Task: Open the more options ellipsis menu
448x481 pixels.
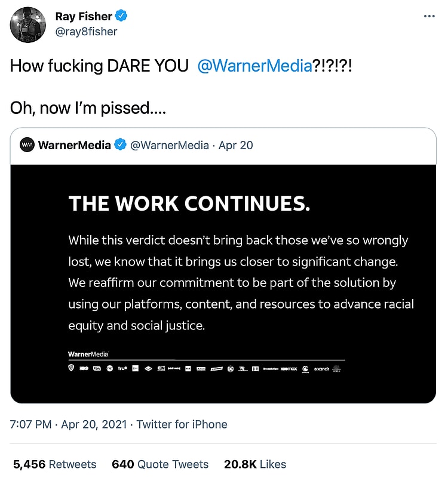Action: coord(429,17)
